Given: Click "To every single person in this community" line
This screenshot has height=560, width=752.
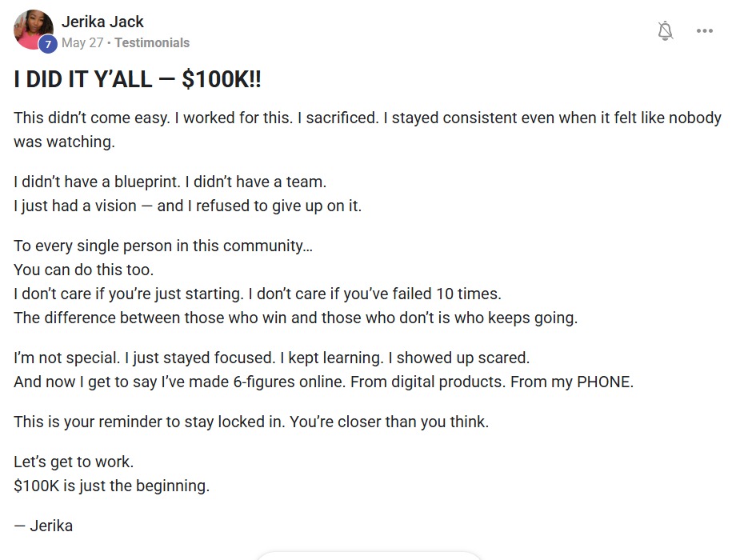Looking at the screenshot, I should click(163, 246).
